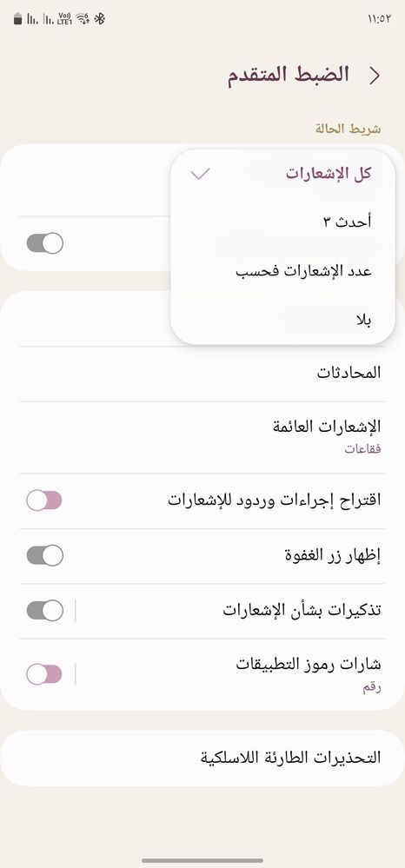Toggle شارات رموز التطبيقات switch
Screen dimensions: 405x868
(x=44, y=674)
